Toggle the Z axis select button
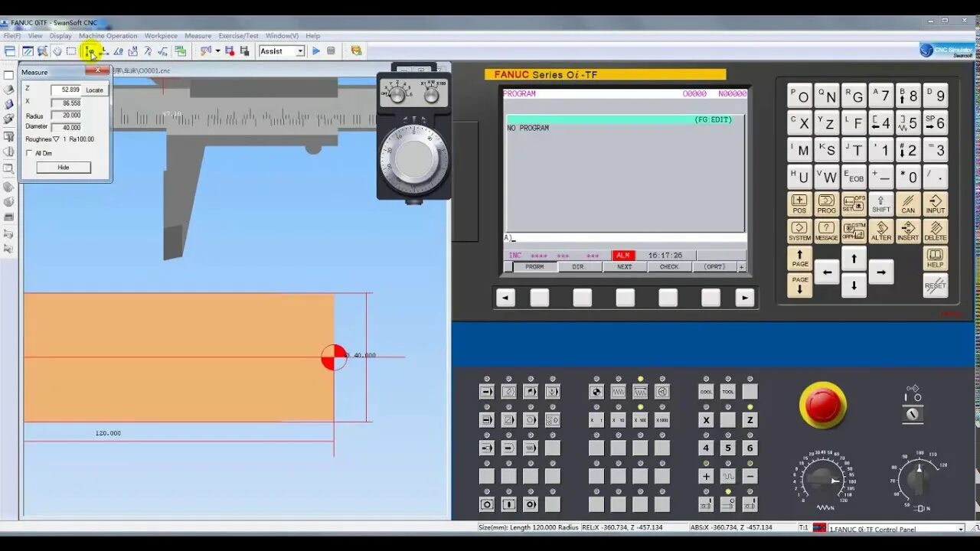The image size is (980, 551). [750, 420]
